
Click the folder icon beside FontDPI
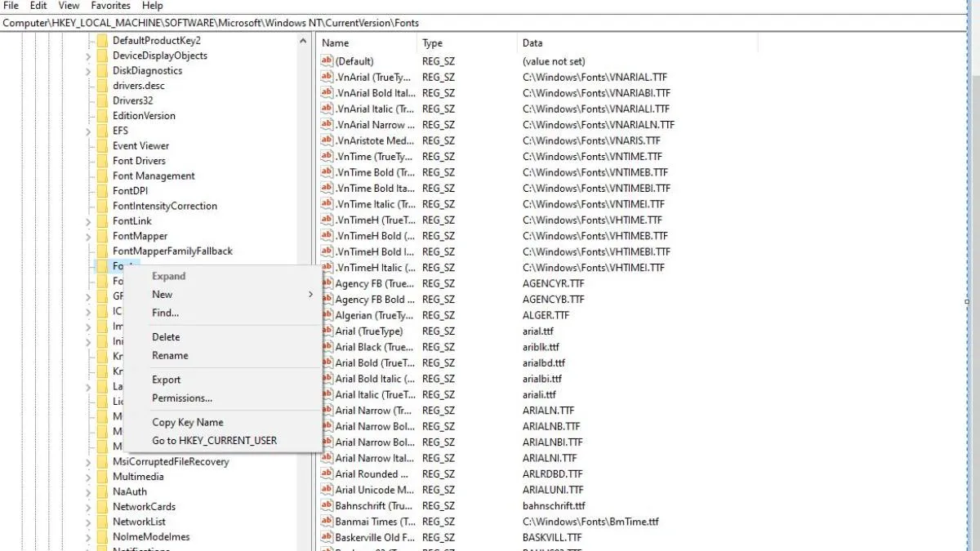[101, 190]
